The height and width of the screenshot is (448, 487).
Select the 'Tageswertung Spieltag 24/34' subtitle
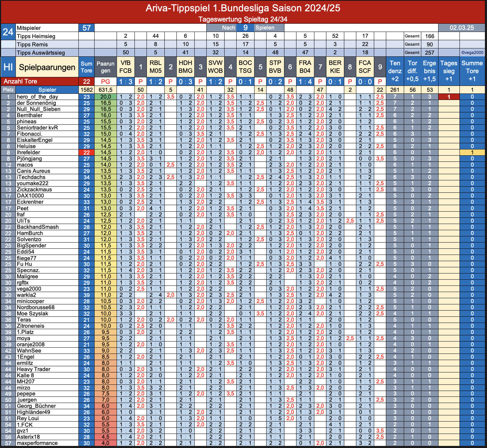pos(243,19)
